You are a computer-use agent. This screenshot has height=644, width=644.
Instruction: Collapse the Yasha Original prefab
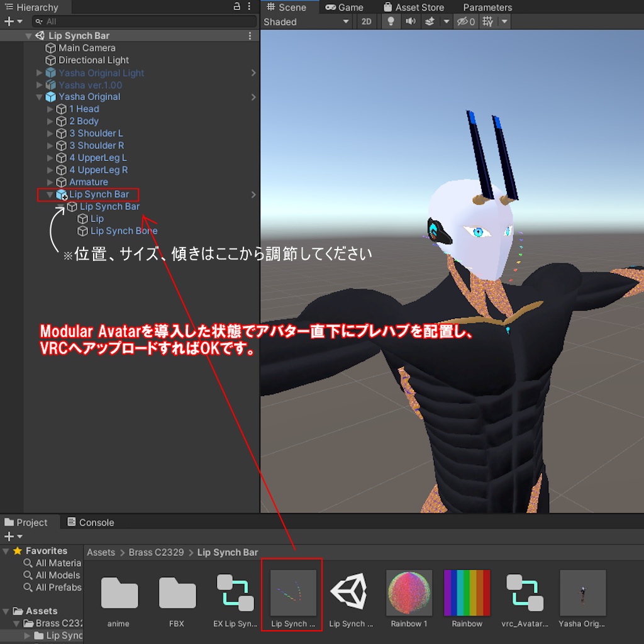pos(40,97)
